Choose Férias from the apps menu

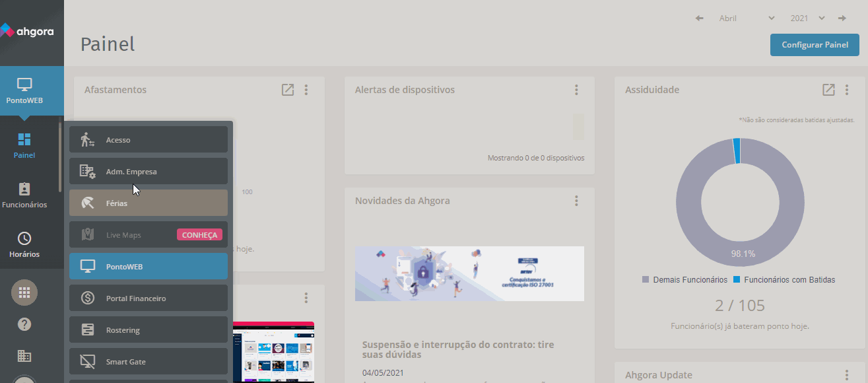coord(149,203)
